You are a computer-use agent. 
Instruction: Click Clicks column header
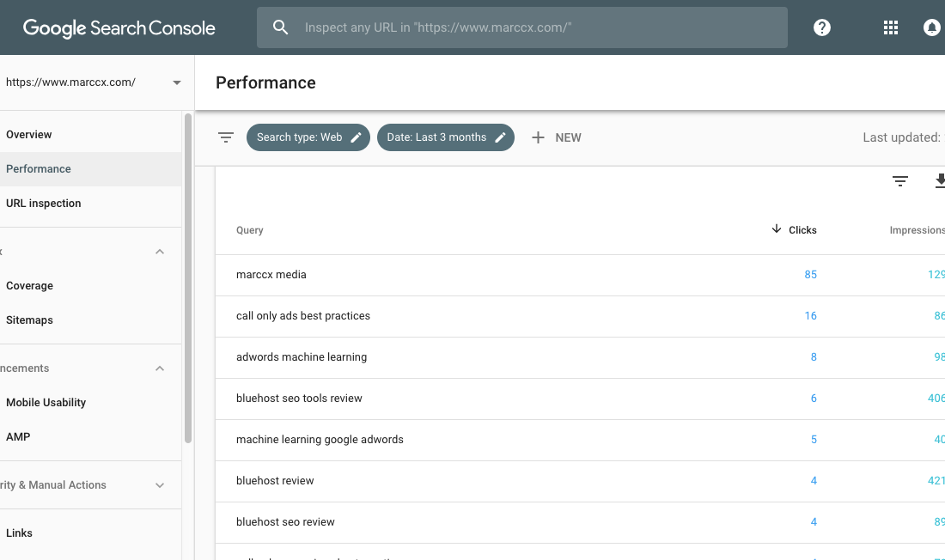pos(802,230)
